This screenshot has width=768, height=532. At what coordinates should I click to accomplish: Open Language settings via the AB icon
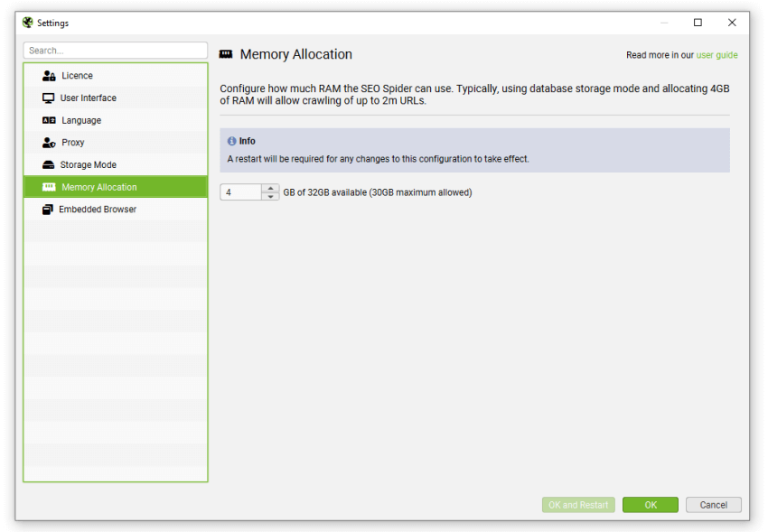tap(49, 120)
